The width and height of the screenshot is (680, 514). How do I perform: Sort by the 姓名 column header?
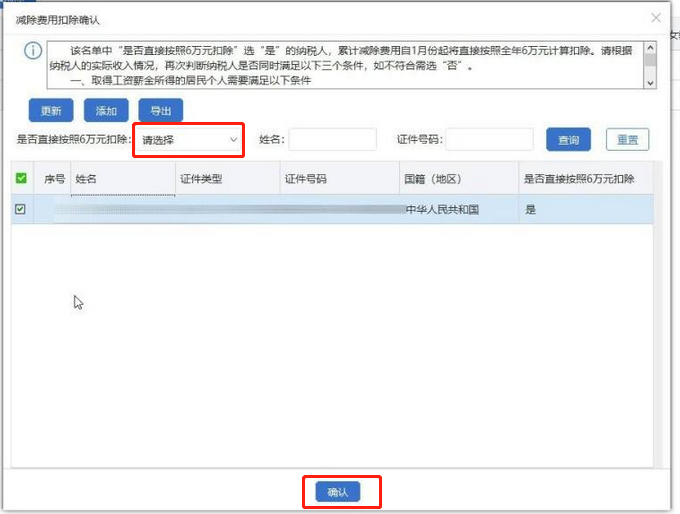[x=123, y=178]
